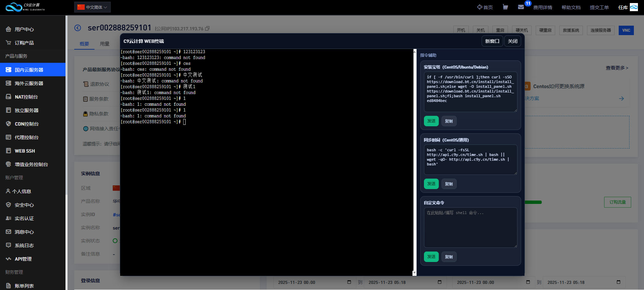
Task: Click the C9 cloud logo
Action: click(25, 7)
